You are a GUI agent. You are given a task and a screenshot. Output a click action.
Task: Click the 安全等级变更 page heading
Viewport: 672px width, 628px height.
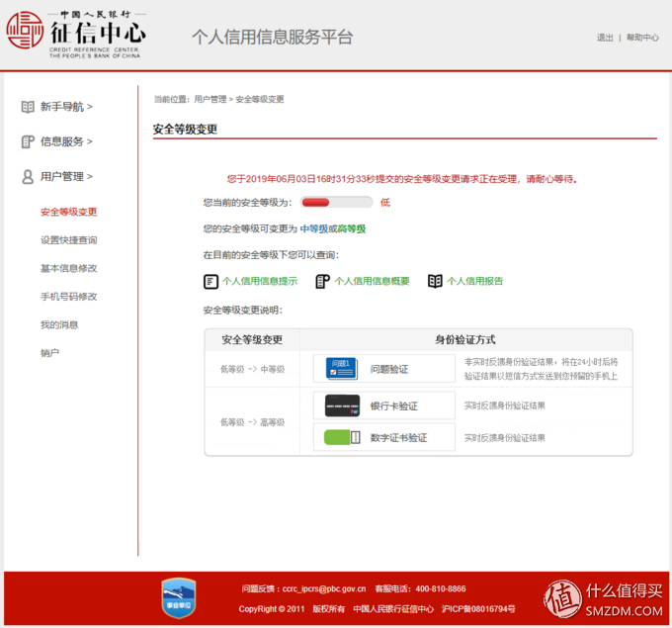click(x=185, y=130)
